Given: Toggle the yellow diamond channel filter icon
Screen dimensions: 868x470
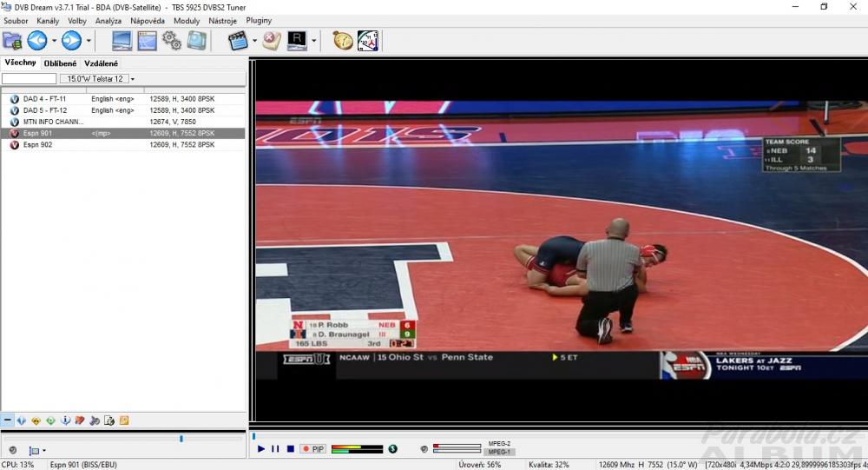Looking at the screenshot, I should click(36, 420).
